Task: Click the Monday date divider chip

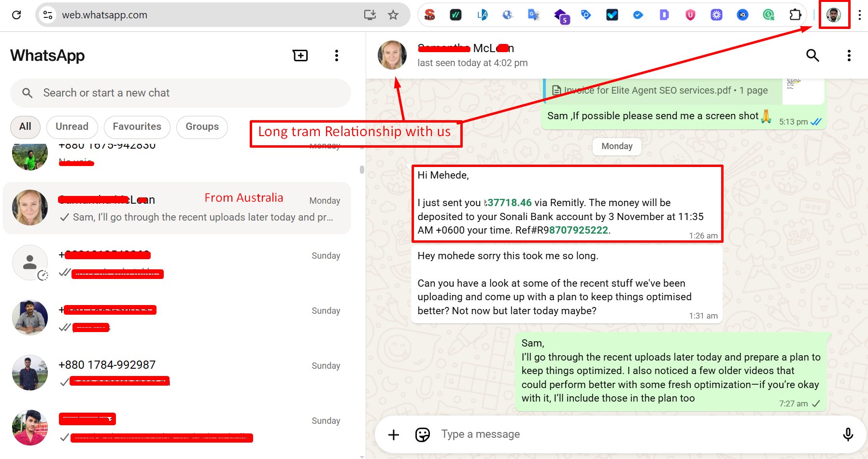Action: pyautogui.click(x=617, y=146)
